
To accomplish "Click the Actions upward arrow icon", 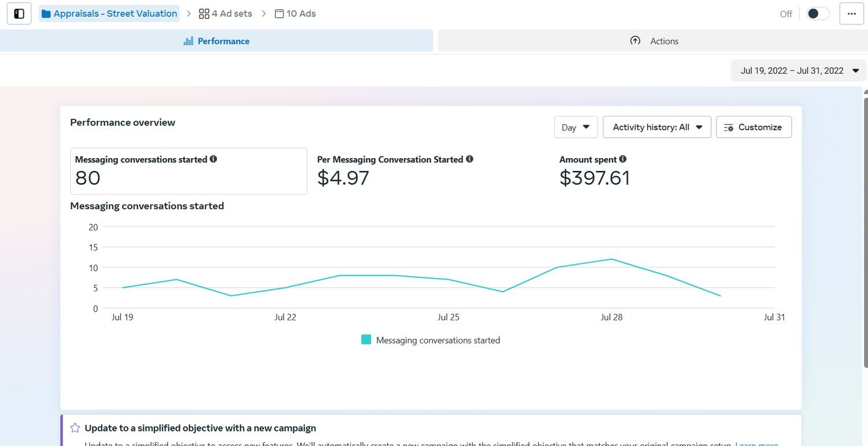I will point(635,41).
